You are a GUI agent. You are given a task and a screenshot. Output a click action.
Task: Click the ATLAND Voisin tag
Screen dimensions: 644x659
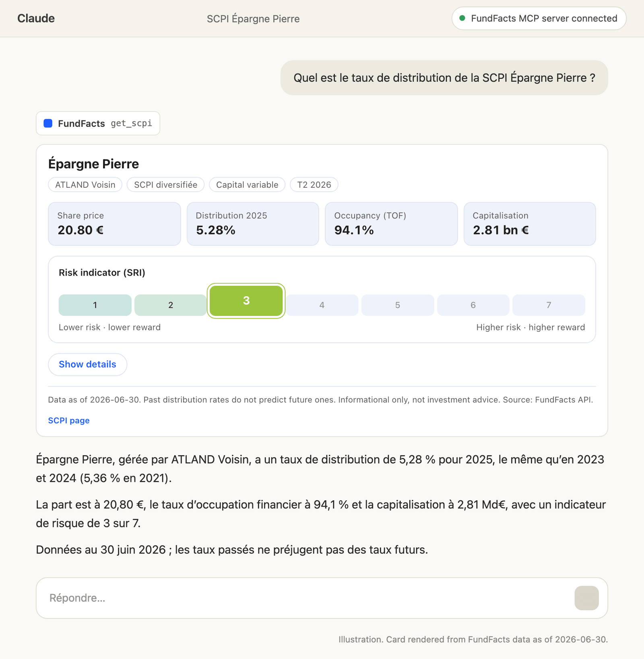coord(85,185)
